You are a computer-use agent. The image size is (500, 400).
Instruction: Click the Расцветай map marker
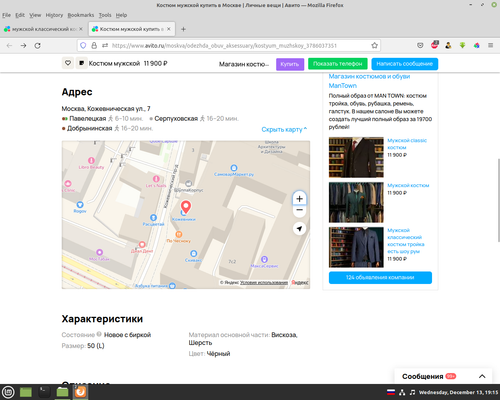[x=153, y=218]
